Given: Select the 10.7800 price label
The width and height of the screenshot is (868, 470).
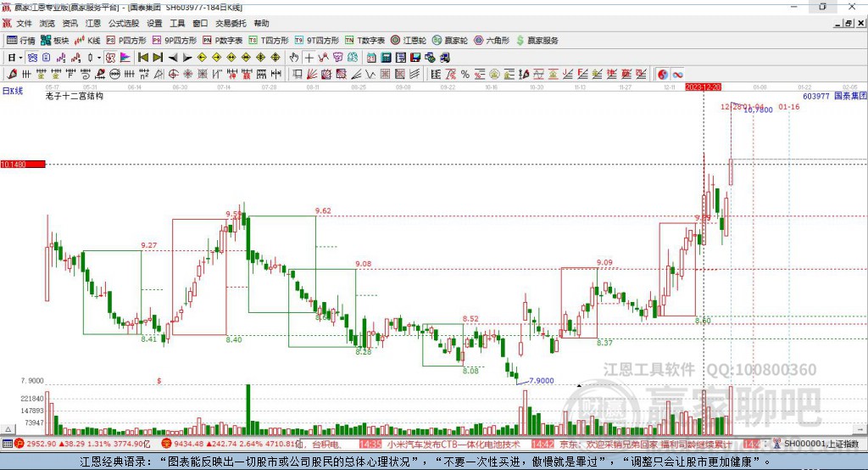Looking at the screenshot, I should click(758, 110).
